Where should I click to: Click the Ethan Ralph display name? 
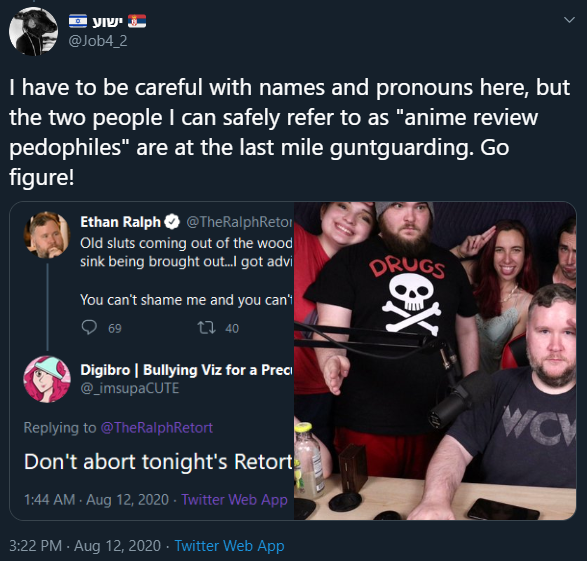tap(120, 222)
